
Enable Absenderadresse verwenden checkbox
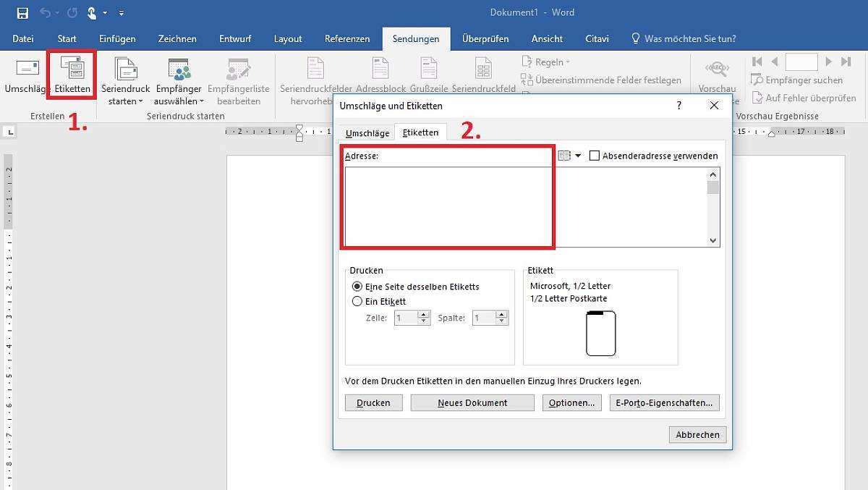[x=595, y=156]
